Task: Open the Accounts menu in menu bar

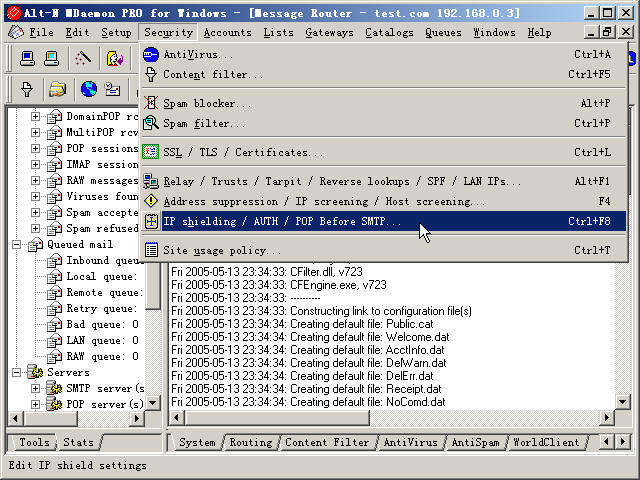Action: [227, 32]
